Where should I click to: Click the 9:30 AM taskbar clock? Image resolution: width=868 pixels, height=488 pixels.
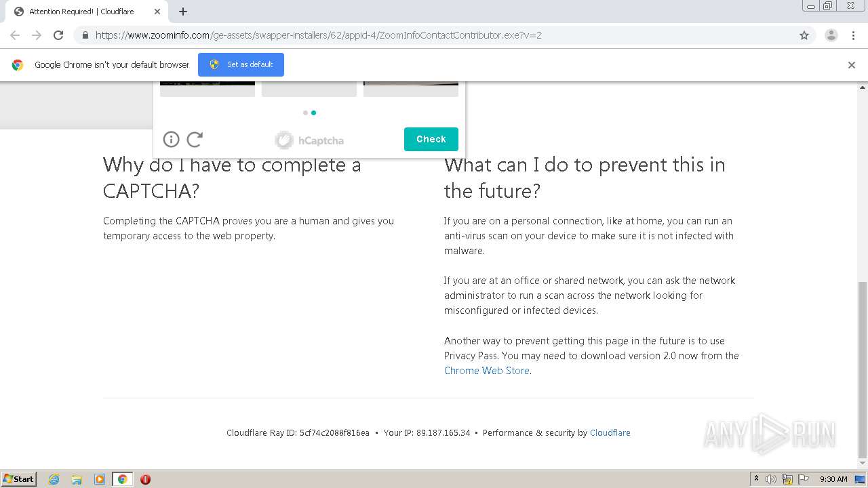(833, 479)
